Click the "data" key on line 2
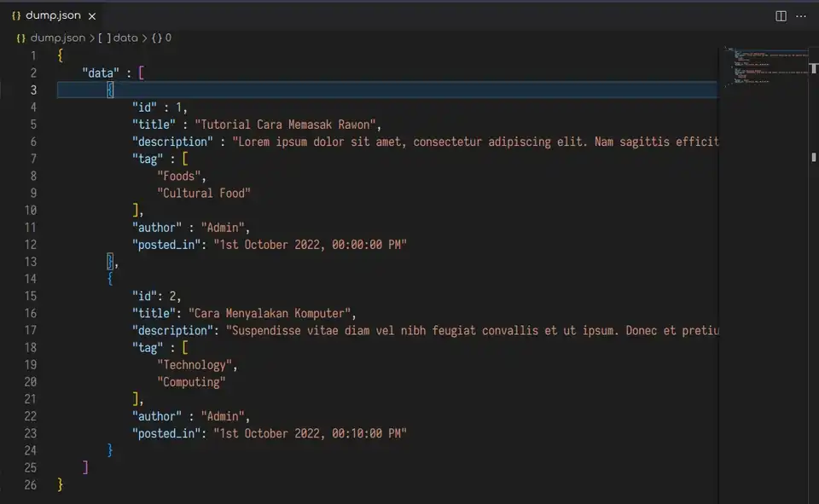Image resolution: width=819 pixels, height=504 pixels. [x=101, y=73]
